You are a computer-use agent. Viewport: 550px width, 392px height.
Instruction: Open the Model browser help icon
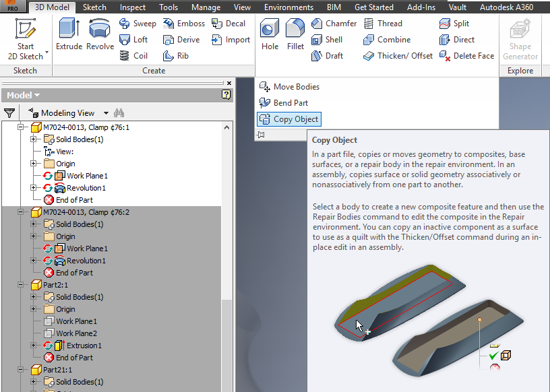click(x=226, y=94)
